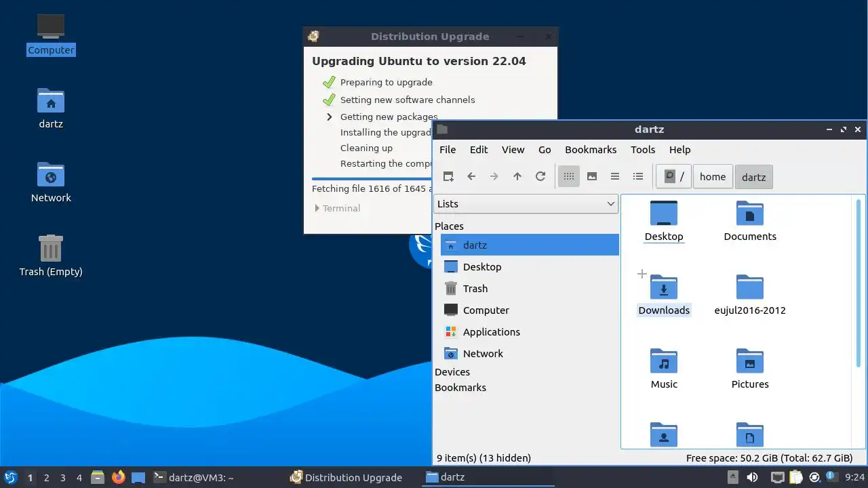This screenshot has width=868, height=488.
Task: Open the Bookmarks menu
Action: [x=591, y=150]
